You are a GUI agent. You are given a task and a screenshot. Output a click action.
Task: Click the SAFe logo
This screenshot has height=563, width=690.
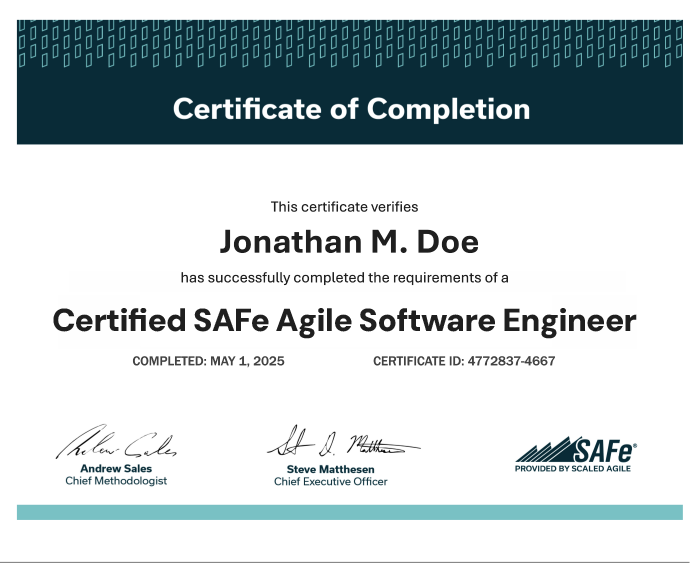[575, 453]
